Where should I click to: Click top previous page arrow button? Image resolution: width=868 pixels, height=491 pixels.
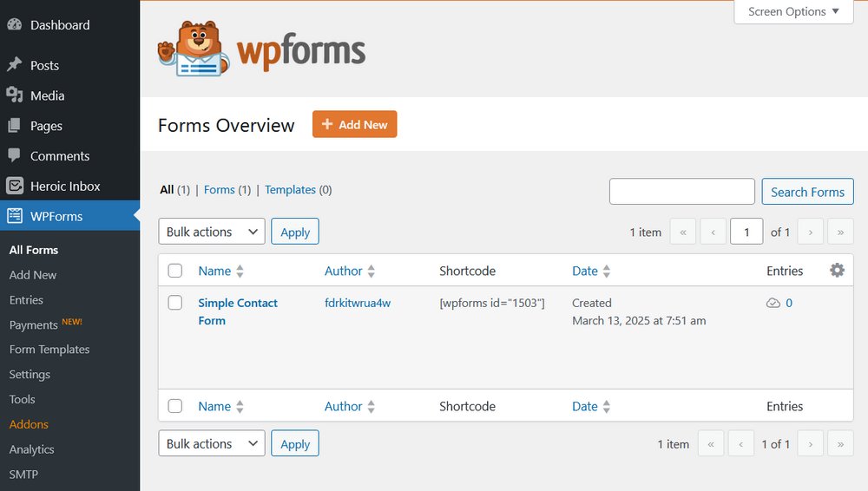pos(713,232)
